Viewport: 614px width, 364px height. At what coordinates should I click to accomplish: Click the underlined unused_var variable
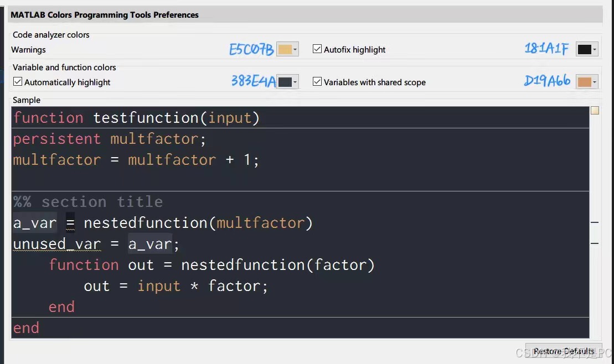tap(57, 244)
